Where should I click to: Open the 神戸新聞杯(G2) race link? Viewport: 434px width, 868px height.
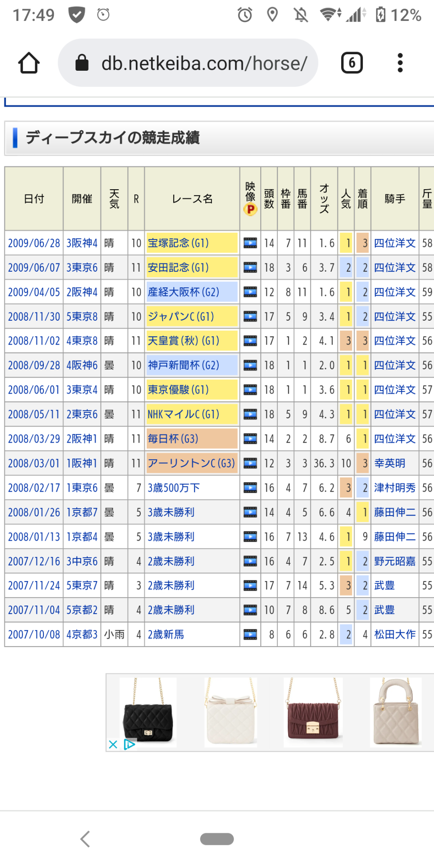click(184, 365)
